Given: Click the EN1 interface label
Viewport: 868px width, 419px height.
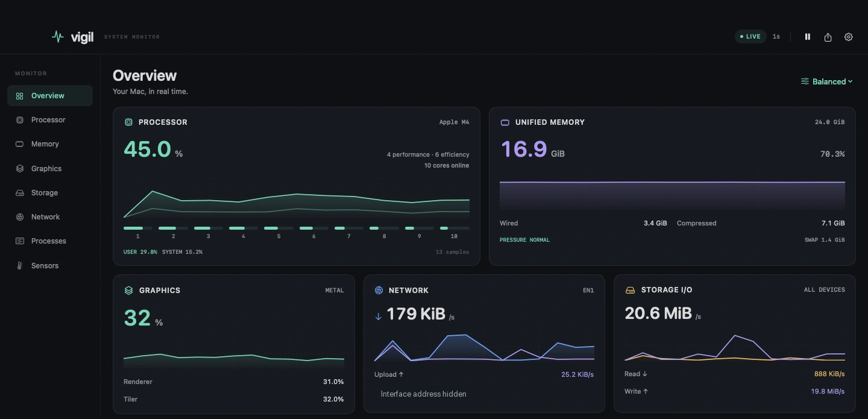Looking at the screenshot, I should (588, 291).
